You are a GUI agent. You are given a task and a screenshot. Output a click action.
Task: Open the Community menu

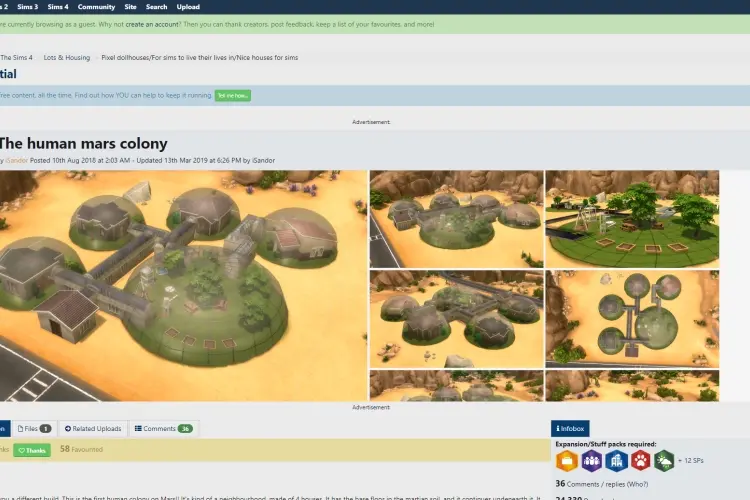point(96,7)
